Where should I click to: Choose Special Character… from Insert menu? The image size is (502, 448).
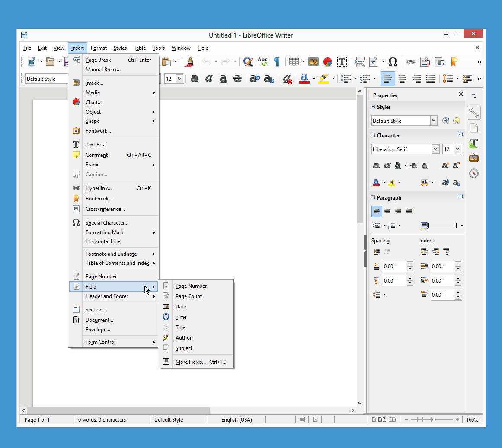point(114,222)
